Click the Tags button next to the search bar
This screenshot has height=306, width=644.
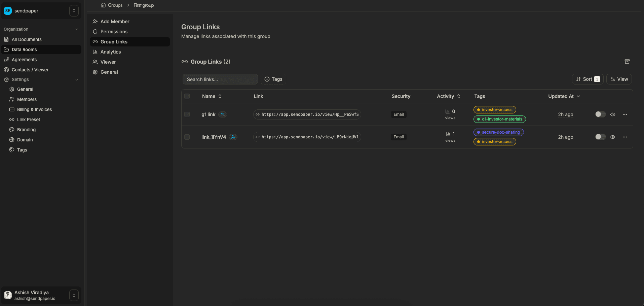[x=273, y=79]
